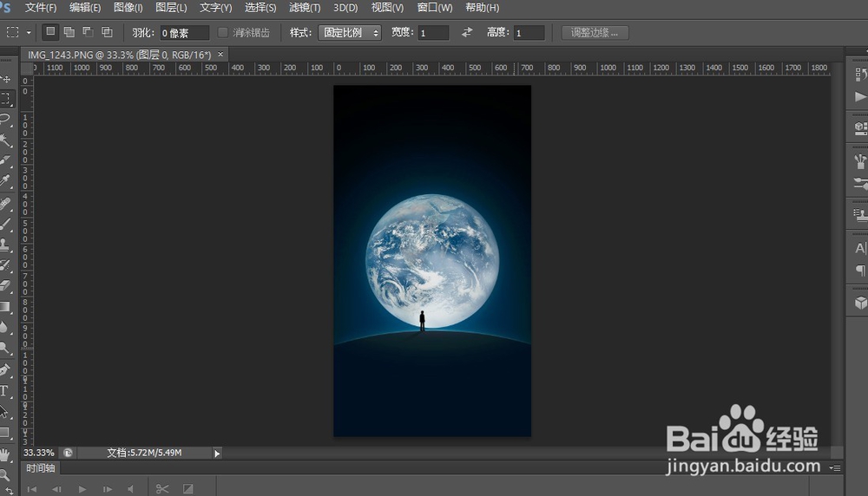
Task: Select the Rectangle shape tool
Action: [x=4, y=433]
